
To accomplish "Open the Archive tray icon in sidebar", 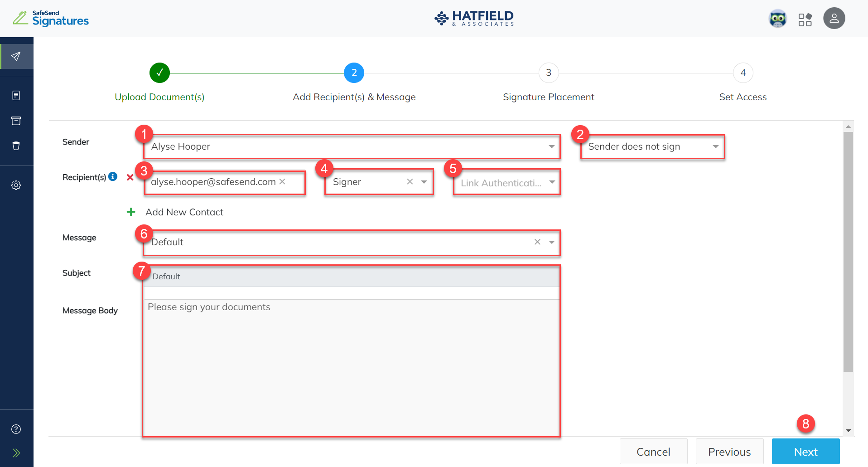I will click(x=16, y=121).
